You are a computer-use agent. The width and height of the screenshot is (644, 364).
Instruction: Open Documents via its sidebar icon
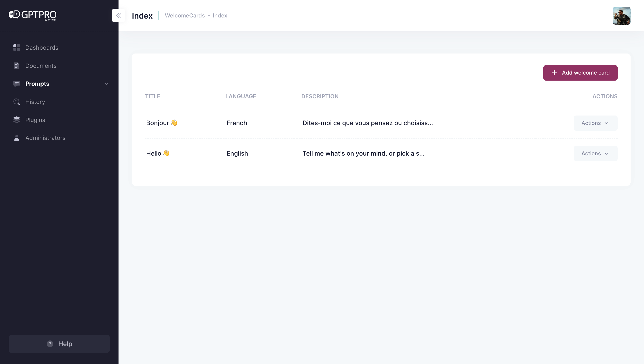(17, 66)
